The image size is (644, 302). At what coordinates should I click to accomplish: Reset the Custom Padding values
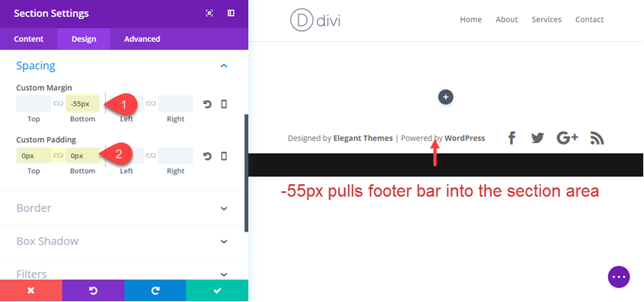pyautogui.click(x=207, y=156)
